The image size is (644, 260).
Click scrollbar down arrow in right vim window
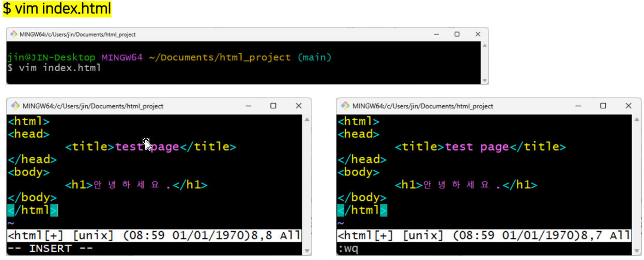click(x=637, y=251)
